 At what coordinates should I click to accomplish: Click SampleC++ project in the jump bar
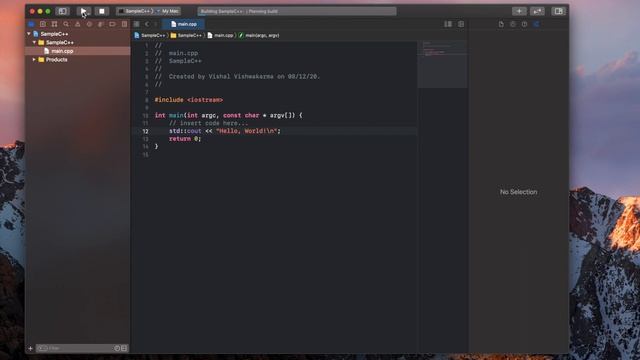coord(150,36)
